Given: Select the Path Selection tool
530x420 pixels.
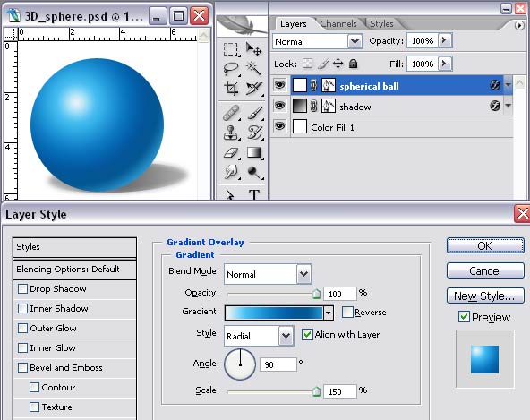Looking at the screenshot, I should click(231, 194).
